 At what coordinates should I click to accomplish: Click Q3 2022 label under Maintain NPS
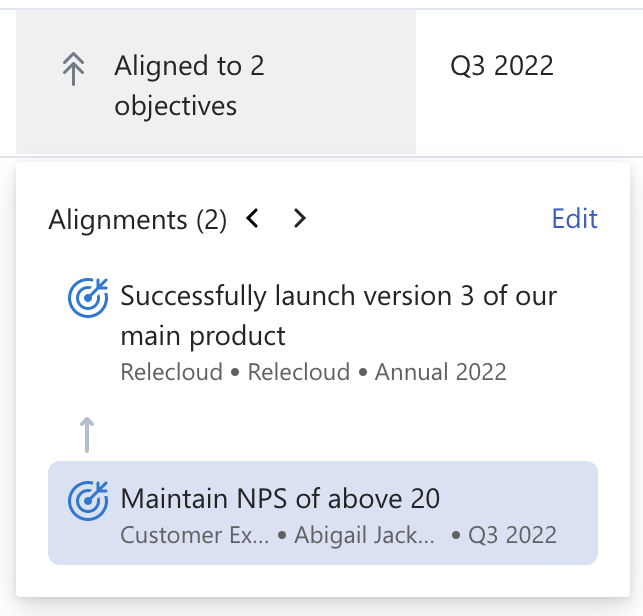pos(510,535)
